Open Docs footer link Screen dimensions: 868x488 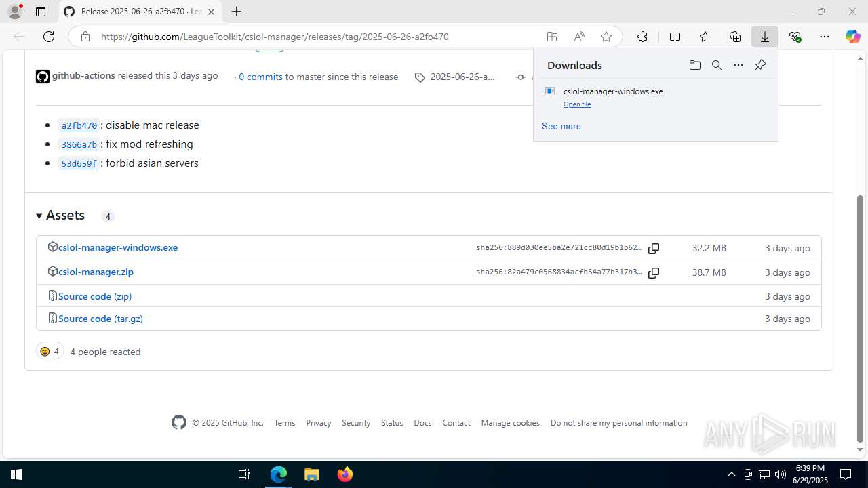pyautogui.click(x=422, y=423)
